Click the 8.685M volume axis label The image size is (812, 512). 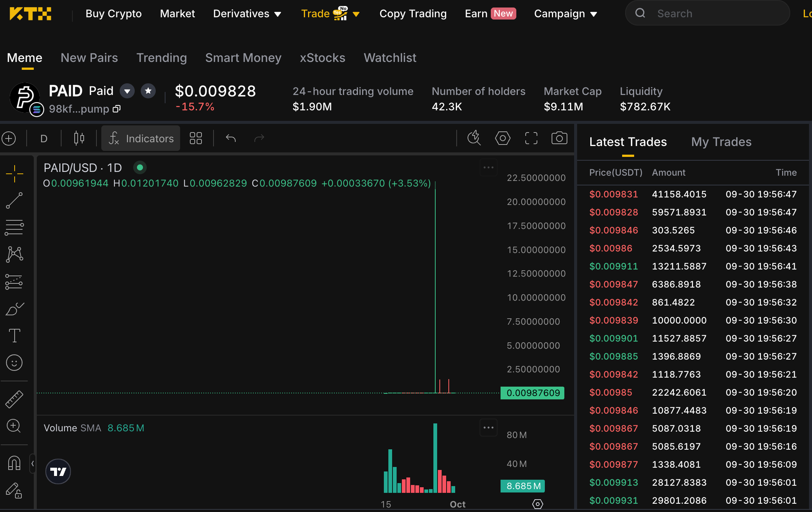tap(523, 486)
